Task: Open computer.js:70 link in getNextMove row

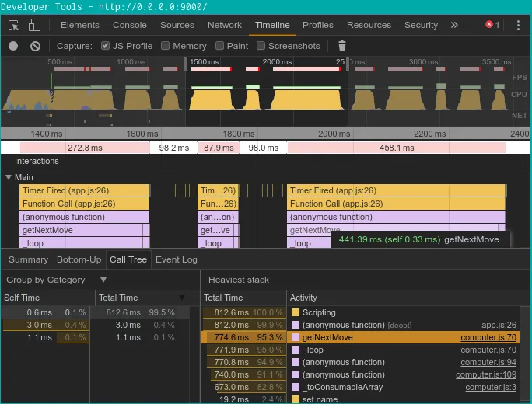Action: coord(488,337)
